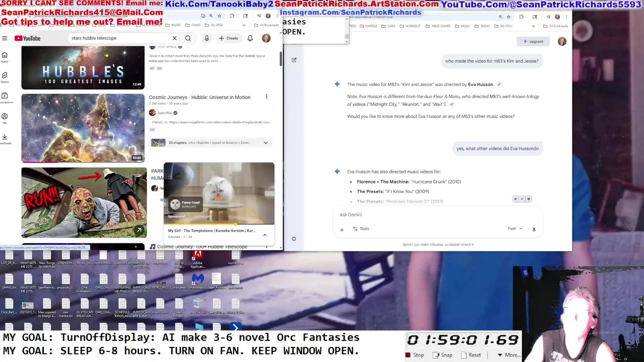Open the Chrome extensions puzzle icon in the YouTube window
Viewport: 644px width, 362px height.
pyautogui.click(x=232, y=16)
